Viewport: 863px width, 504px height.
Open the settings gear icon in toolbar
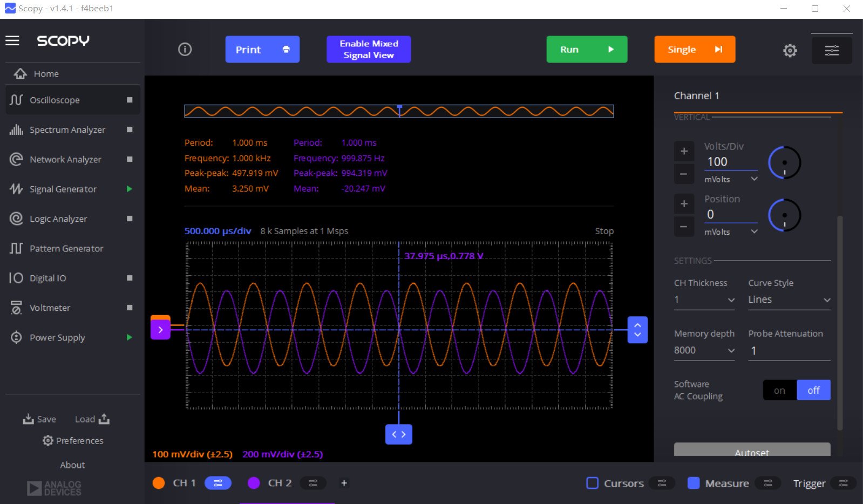(790, 50)
